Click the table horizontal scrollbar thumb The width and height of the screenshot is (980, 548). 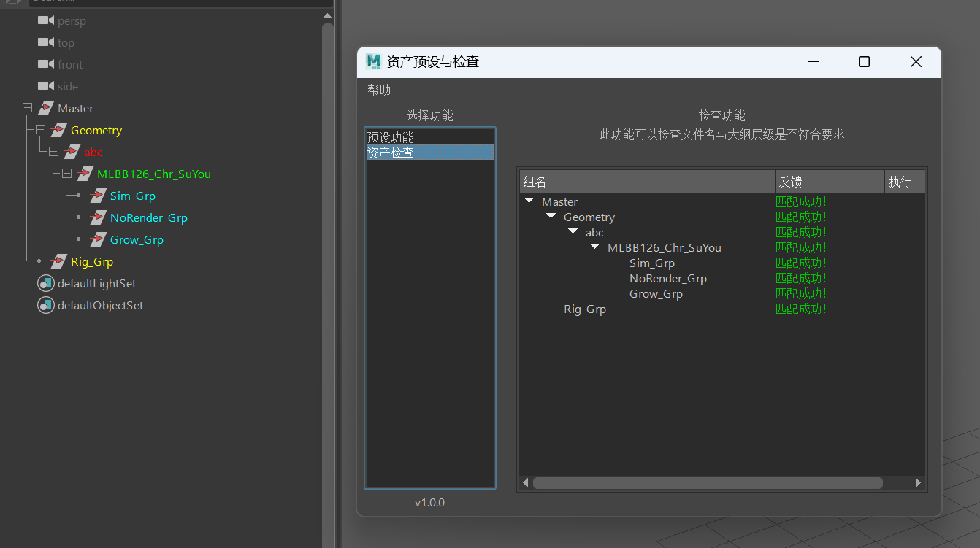[708, 483]
